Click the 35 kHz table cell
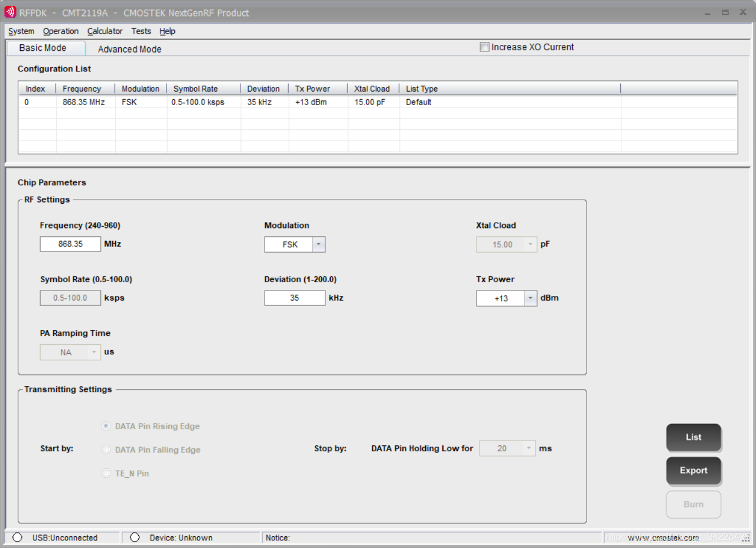 265,102
